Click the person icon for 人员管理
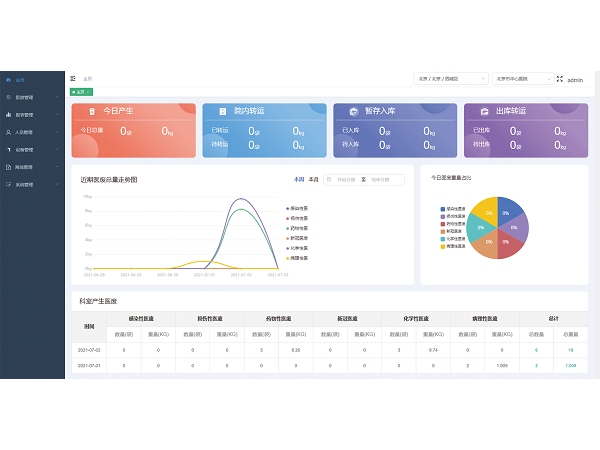 pyautogui.click(x=8, y=132)
